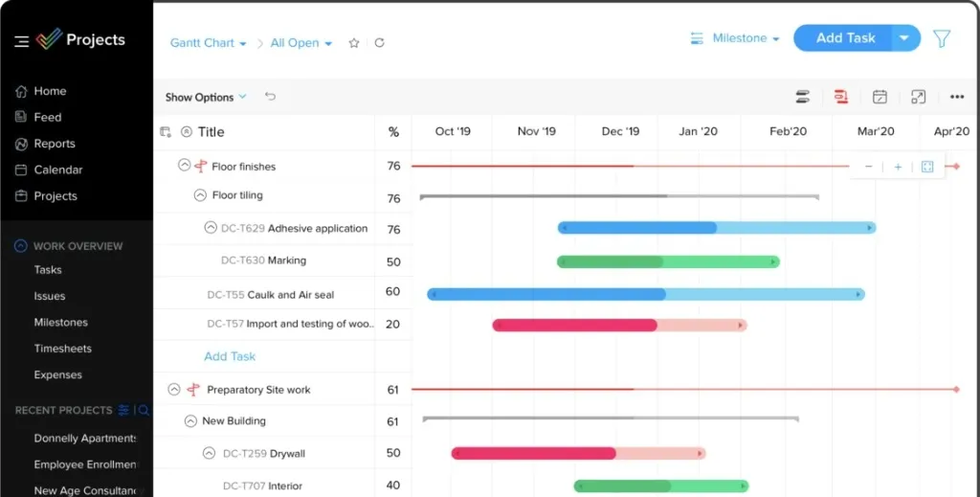Open the All Open filter dropdown
The image size is (980, 497).
301,43
